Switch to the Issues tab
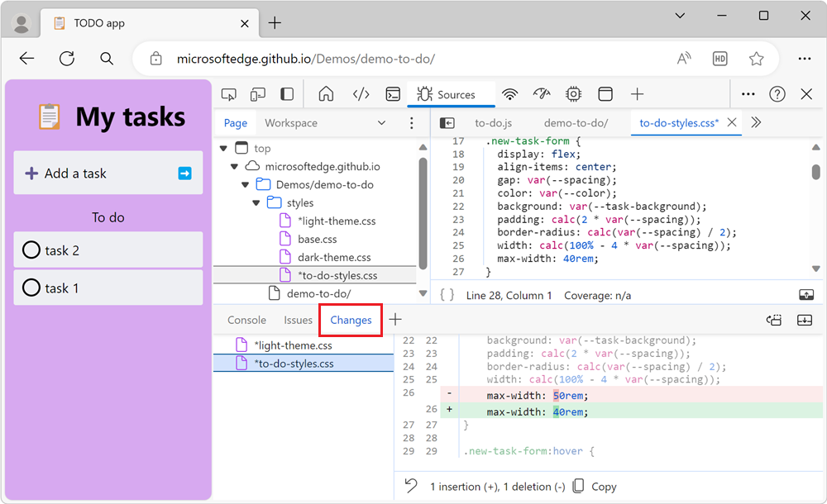Image resolution: width=827 pixels, height=504 pixels. (298, 320)
